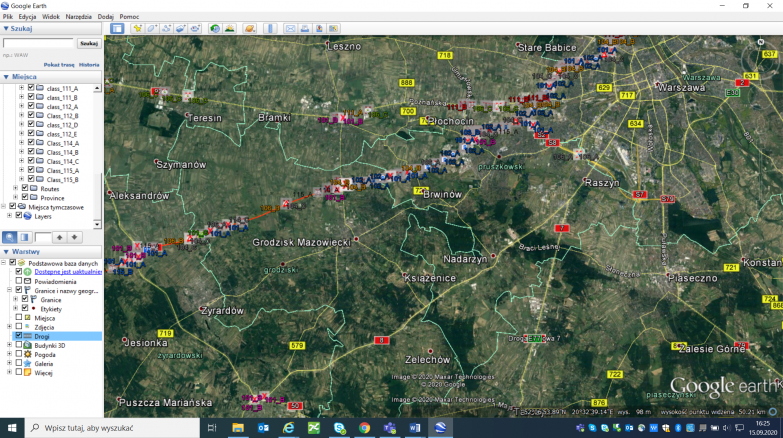Click the compass north indicator on map
This screenshot has width=783, height=438.
pos(761,42)
